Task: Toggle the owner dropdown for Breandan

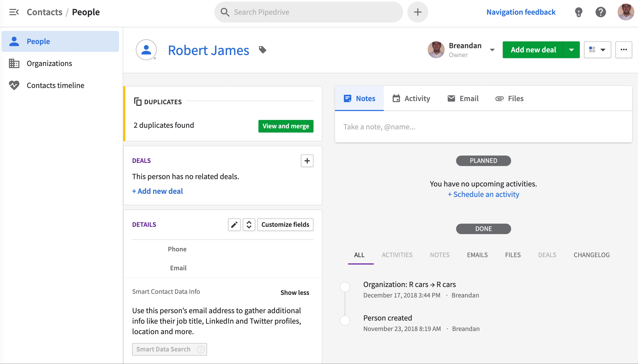Action: point(493,49)
